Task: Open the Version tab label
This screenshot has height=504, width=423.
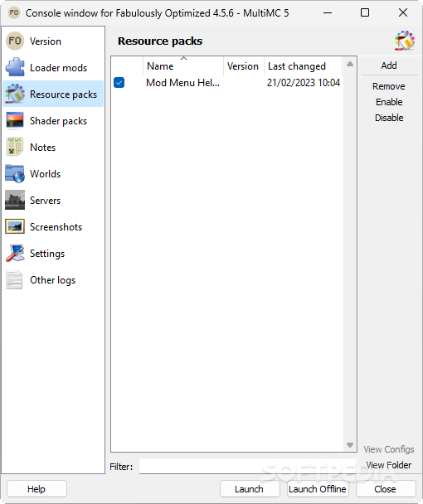Action: pyautogui.click(x=46, y=41)
